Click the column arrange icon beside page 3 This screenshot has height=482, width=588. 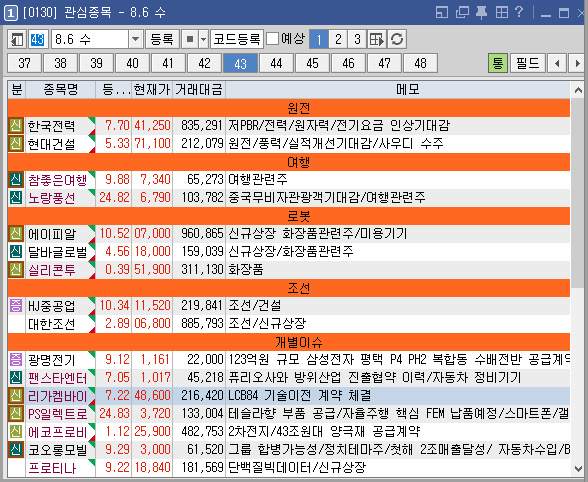(x=377, y=39)
